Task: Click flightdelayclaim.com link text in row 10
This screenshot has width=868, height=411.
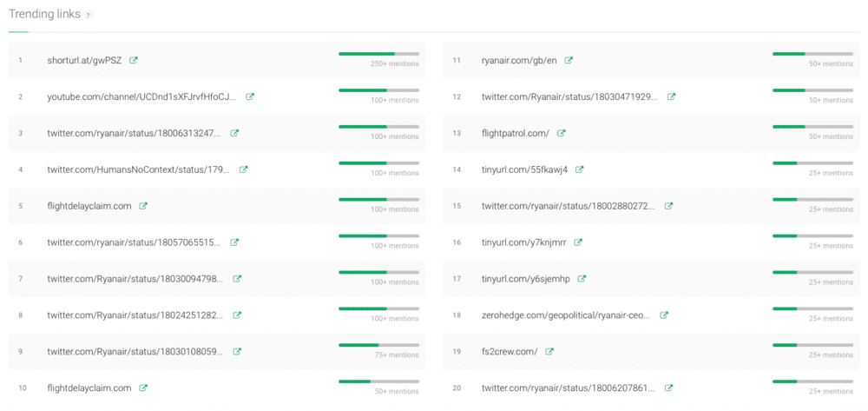Action: point(89,388)
